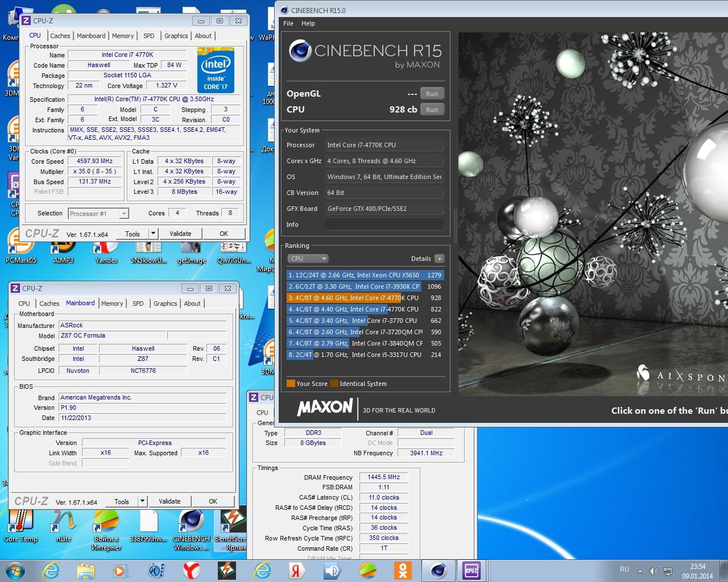Click Validate in the Mainboard CPU-Z window

coord(169,501)
